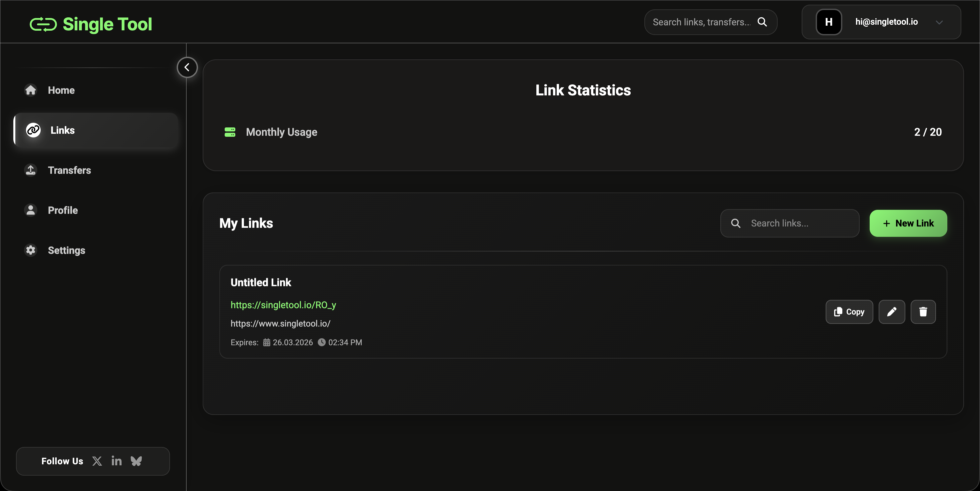The height and width of the screenshot is (491, 980).
Task: Delete Untitled Link with the trash icon
Action: pos(923,312)
